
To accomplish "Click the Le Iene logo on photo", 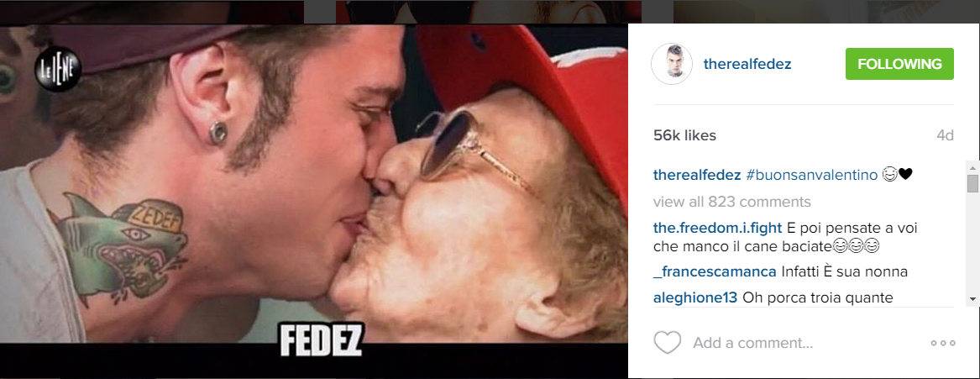I will tap(57, 69).
